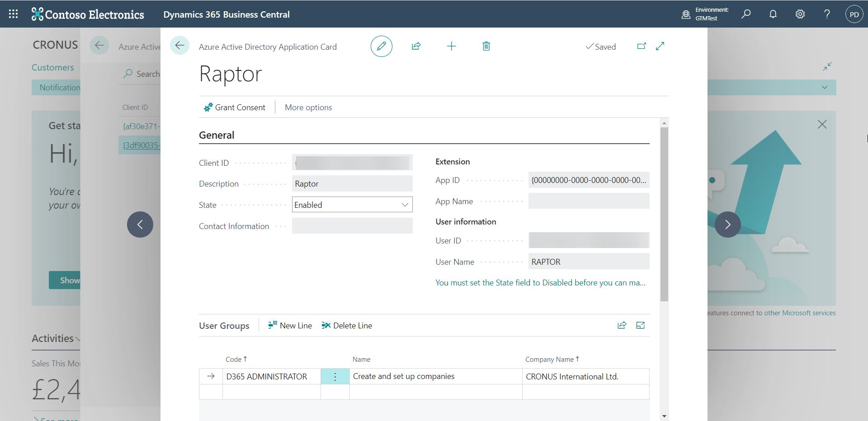Viewport: 868px width, 421px height.
Task: Click Grant Consent action
Action: click(x=235, y=108)
